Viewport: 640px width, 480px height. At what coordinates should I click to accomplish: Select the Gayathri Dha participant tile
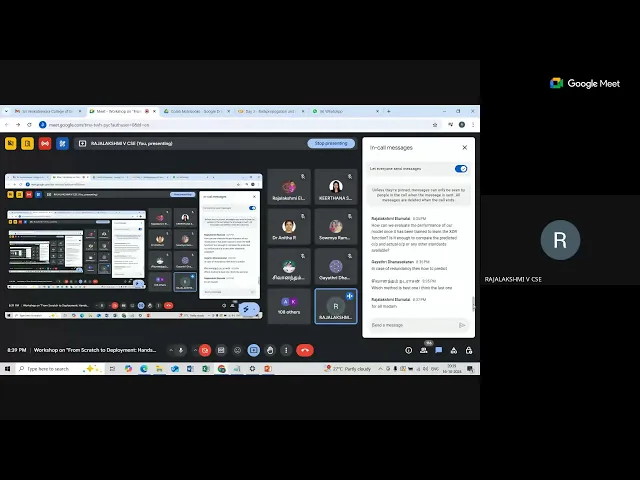click(336, 267)
